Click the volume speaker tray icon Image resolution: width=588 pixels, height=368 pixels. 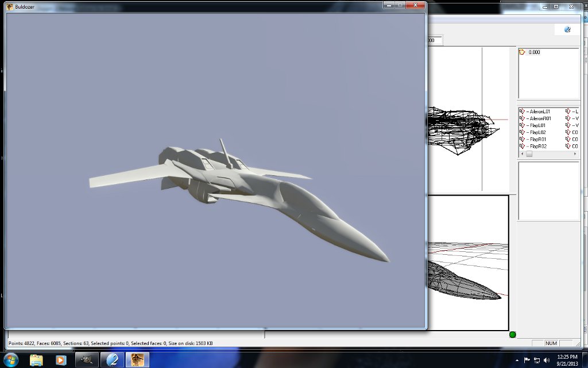547,361
